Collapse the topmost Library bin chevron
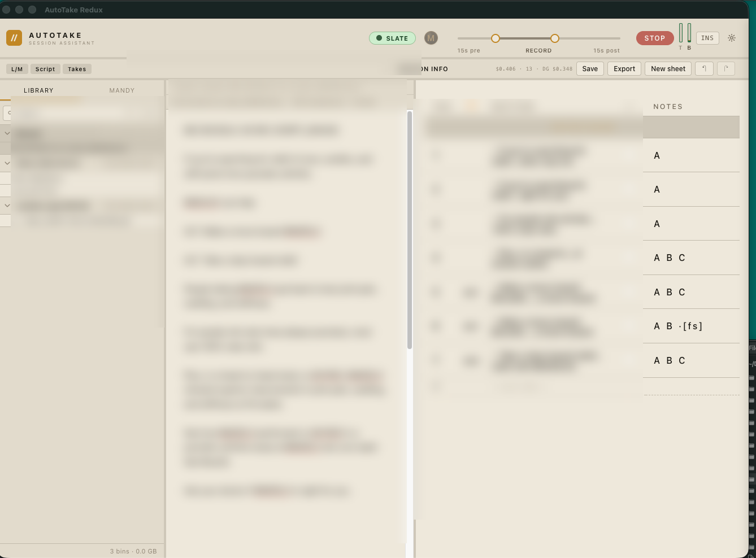The width and height of the screenshot is (756, 558). pyautogui.click(x=7, y=133)
